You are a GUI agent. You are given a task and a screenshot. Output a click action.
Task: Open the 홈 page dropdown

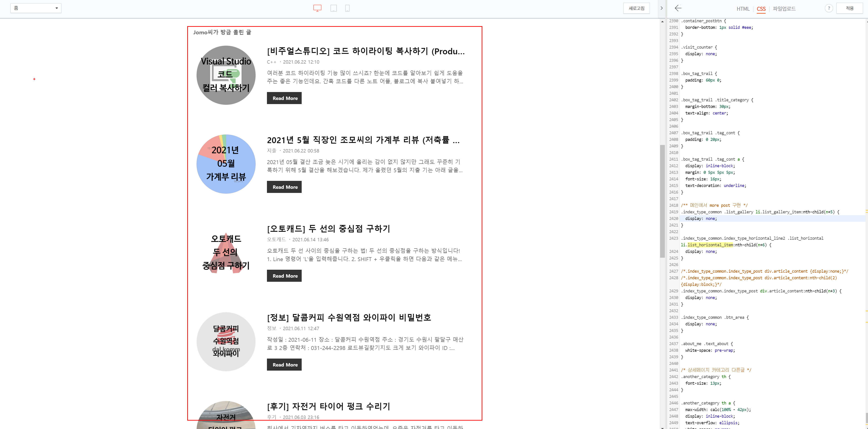point(36,8)
